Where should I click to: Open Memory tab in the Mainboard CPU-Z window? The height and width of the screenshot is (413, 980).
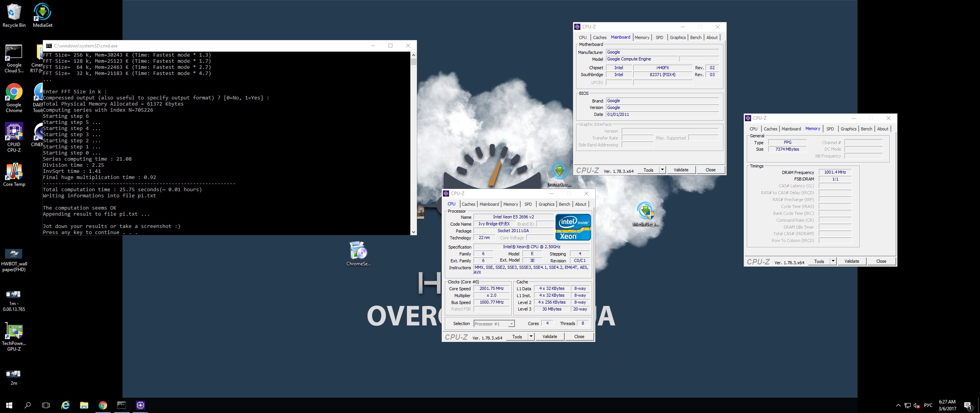pos(642,37)
